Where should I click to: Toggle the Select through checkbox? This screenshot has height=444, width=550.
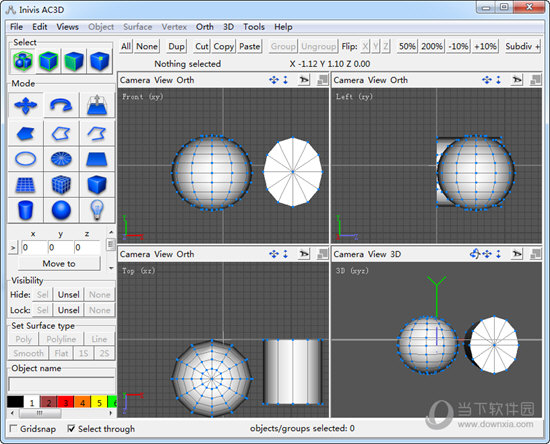pyautogui.click(x=71, y=429)
